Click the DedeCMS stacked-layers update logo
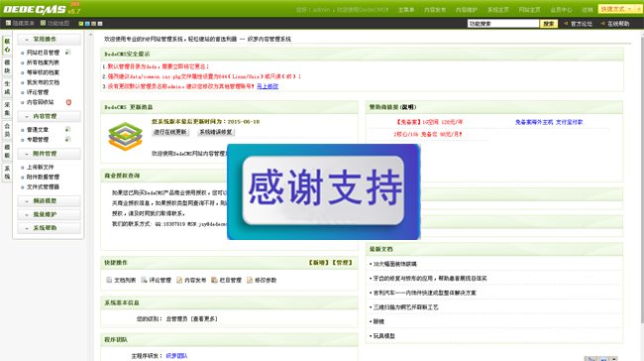Image resolution: width=644 pixels, height=361 pixels. (125, 137)
